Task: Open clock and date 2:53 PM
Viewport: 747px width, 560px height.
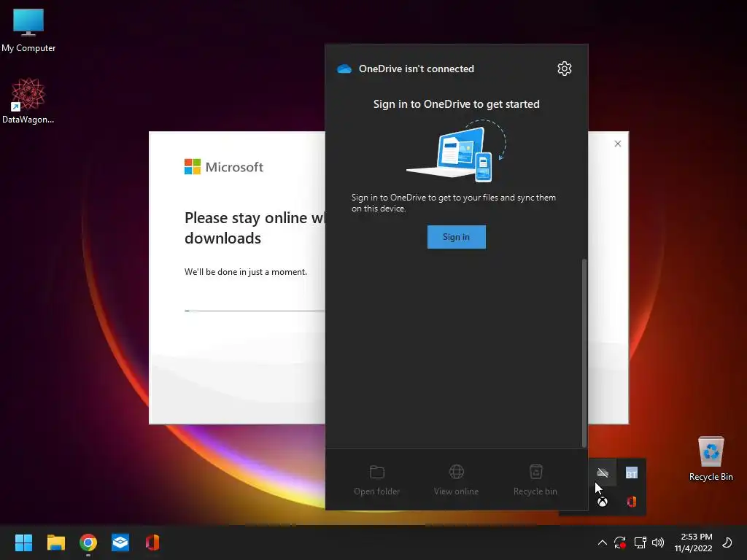Action: [x=694, y=542]
